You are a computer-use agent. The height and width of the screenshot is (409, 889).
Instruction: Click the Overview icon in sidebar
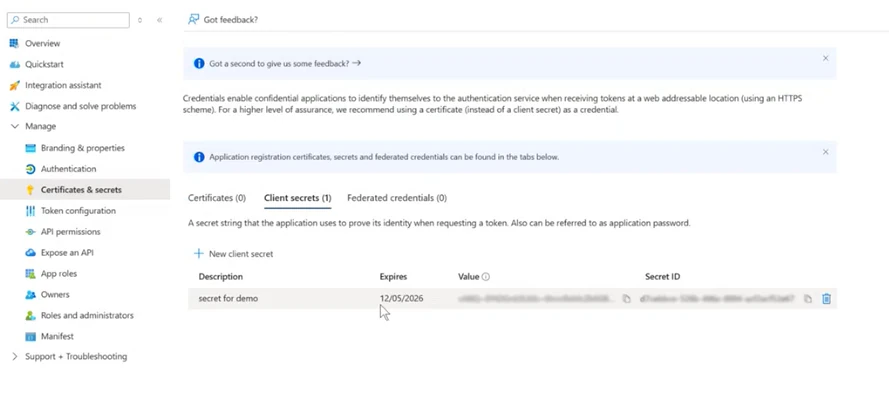coord(15,44)
